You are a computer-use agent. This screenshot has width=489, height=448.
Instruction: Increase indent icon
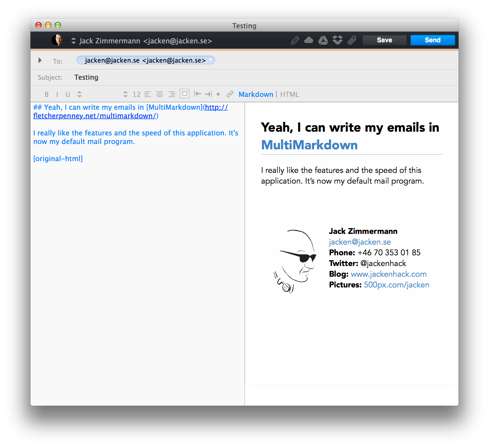tap(208, 94)
